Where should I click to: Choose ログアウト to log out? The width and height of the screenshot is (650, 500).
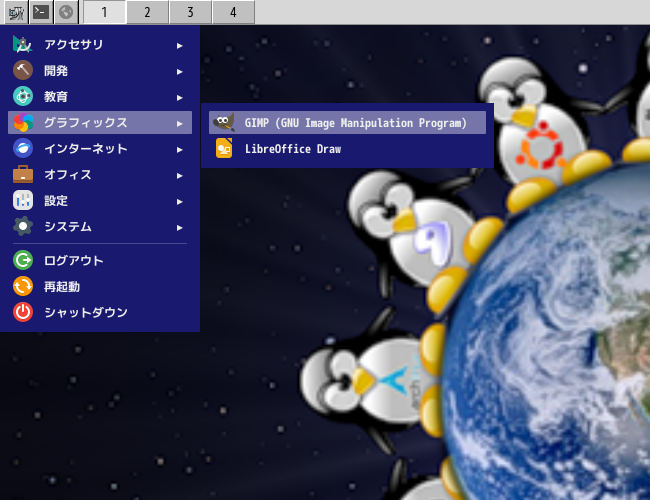coord(100,260)
